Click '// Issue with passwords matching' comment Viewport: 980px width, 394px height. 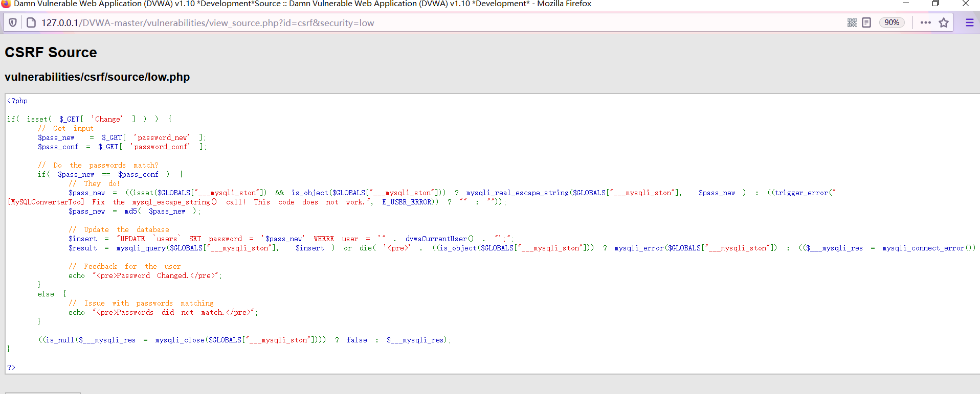141,304
